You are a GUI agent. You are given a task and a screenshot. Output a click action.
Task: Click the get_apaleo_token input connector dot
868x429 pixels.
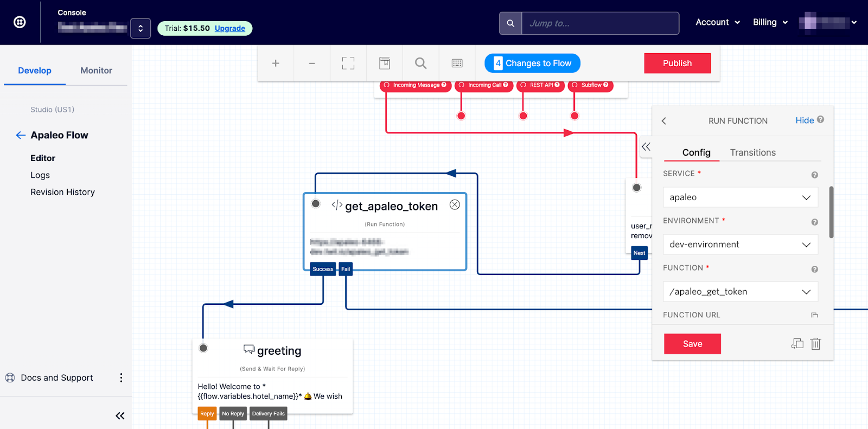(316, 204)
